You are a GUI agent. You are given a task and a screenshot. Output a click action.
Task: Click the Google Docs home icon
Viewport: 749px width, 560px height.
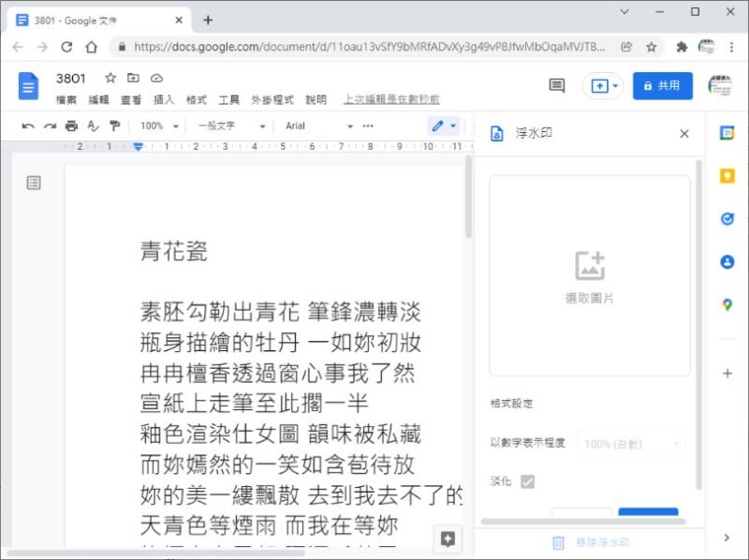pyautogui.click(x=28, y=86)
